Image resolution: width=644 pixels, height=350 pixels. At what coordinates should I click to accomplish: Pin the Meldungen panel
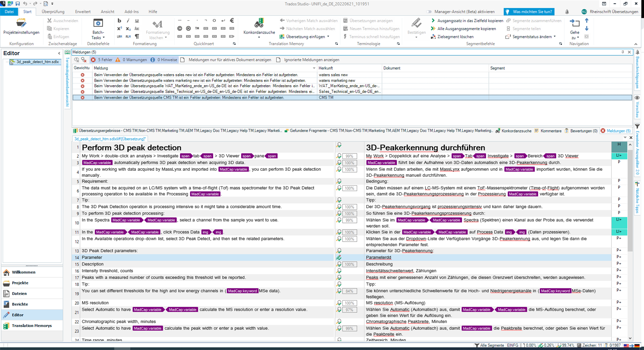[x=623, y=52]
